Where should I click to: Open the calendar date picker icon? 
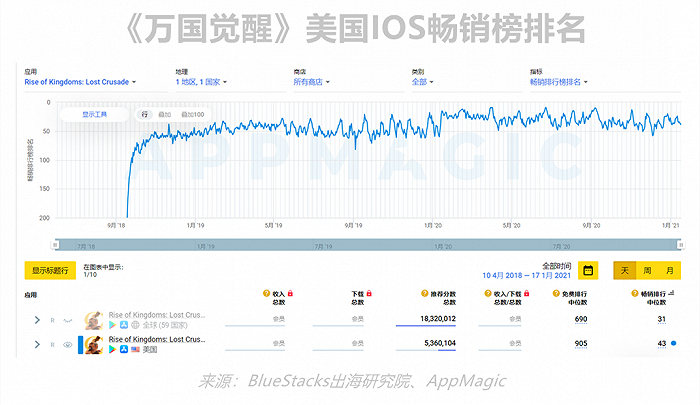tap(588, 271)
